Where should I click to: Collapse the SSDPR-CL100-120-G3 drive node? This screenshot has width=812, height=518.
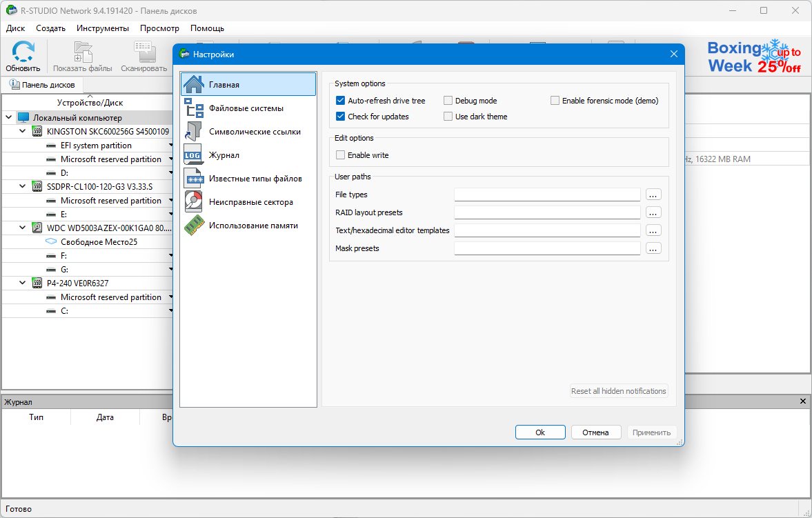22,186
